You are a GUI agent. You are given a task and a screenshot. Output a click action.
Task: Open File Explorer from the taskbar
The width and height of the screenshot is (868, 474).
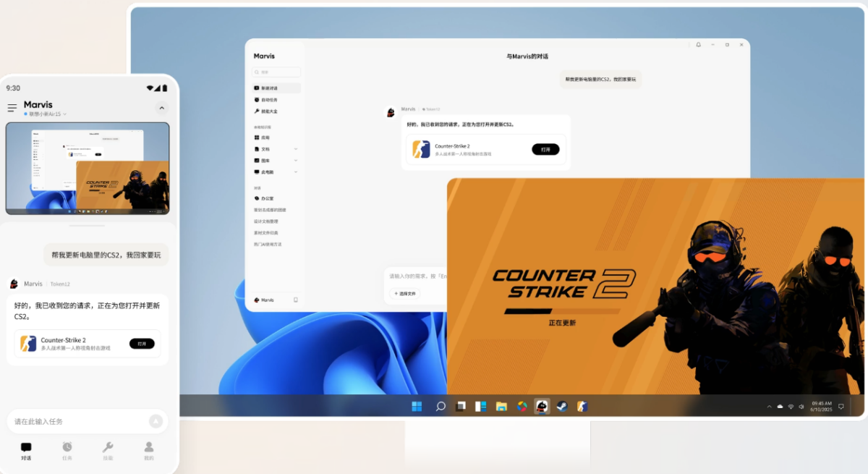(x=501, y=406)
